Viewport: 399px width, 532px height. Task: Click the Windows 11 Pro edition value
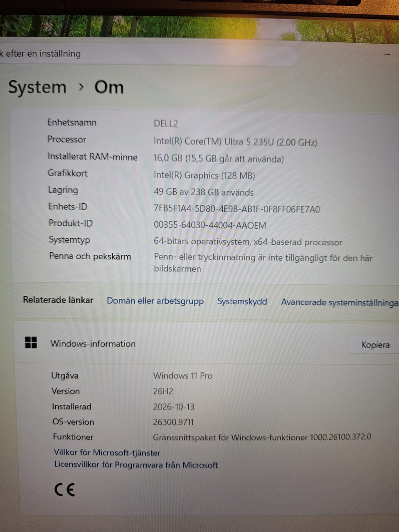[183, 376]
